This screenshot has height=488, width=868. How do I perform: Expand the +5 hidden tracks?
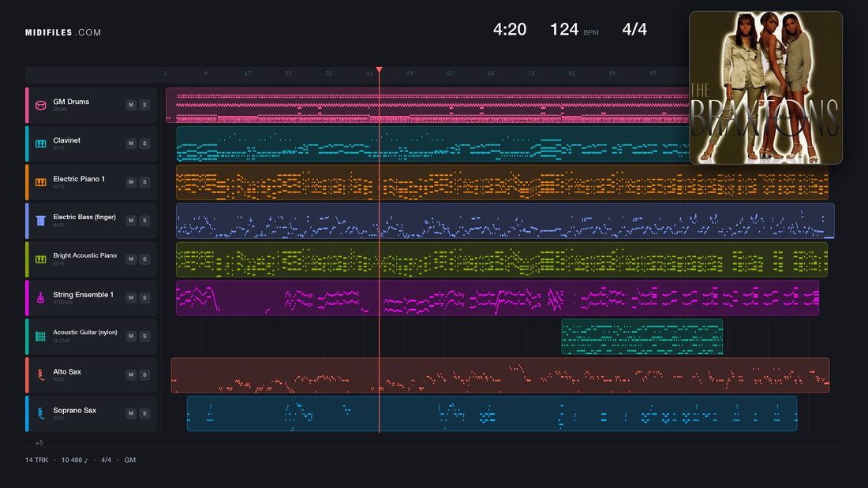39,442
